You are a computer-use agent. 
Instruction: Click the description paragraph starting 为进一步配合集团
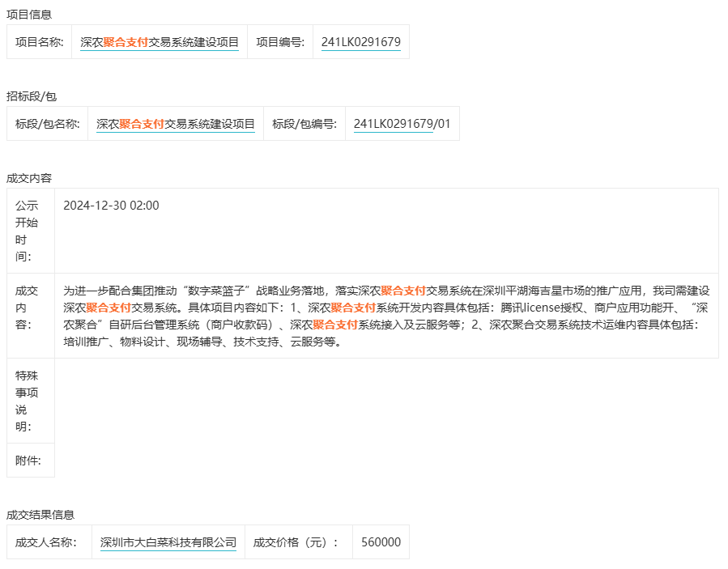[386, 316]
